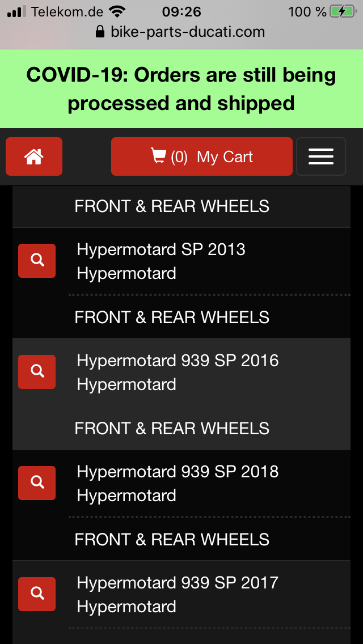This screenshot has width=363, height=644.
Task: Search icon for Hypermotard SP 2013 row
Action: 37,261
